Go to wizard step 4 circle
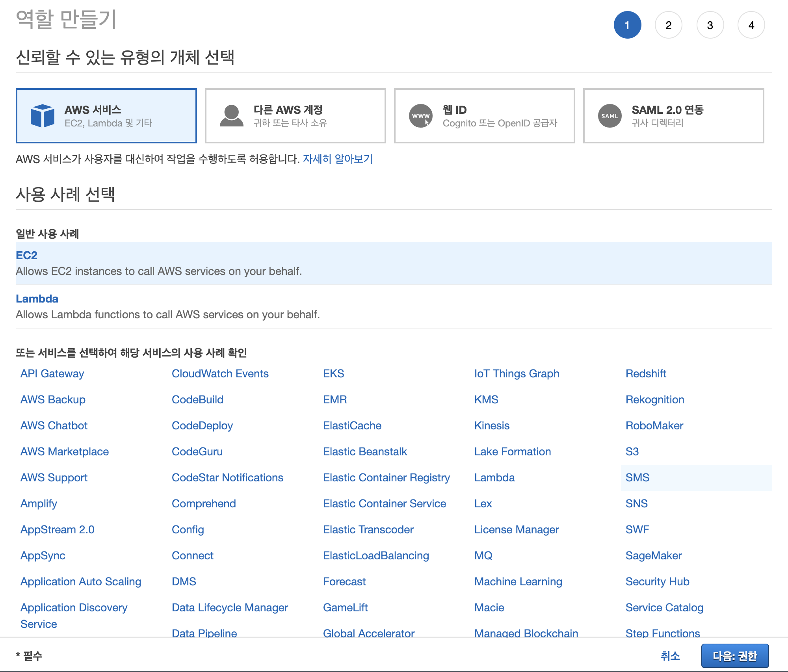Image resolution: width=788 pixels, height=672 pixels. [751, 25]
